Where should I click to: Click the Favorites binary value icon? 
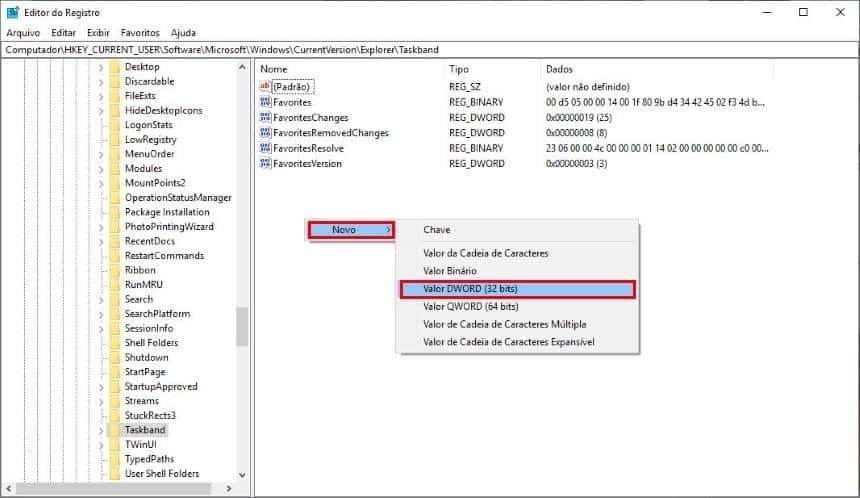265,102
